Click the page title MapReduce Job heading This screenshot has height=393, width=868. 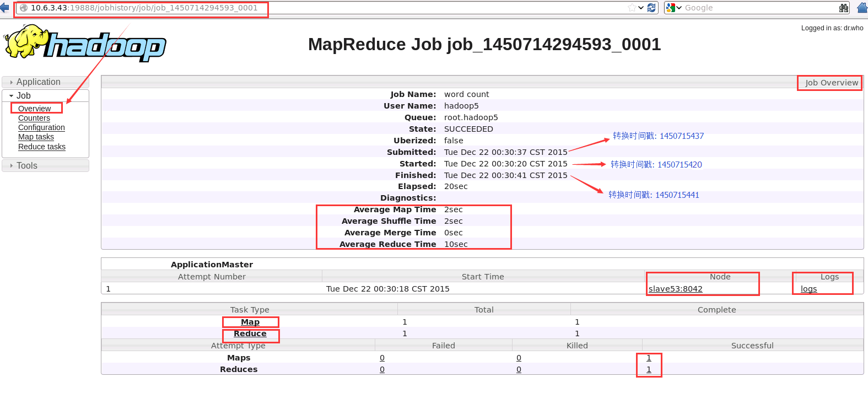coord(484,44)
